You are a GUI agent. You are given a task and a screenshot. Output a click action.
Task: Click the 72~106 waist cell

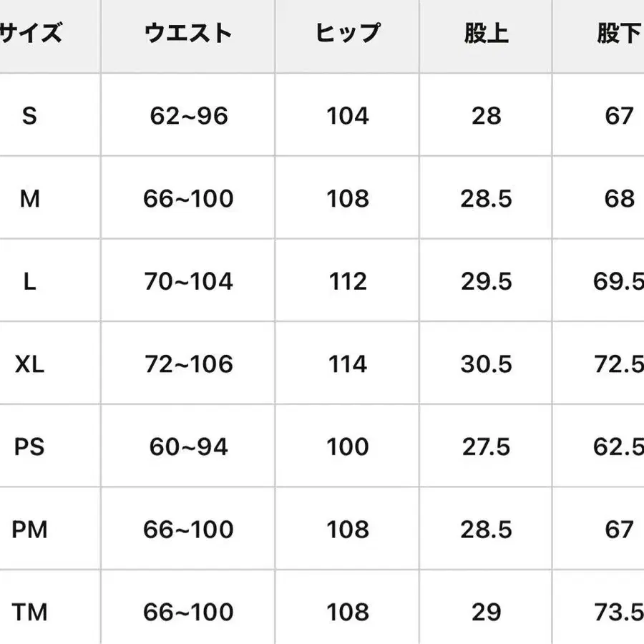[x=189, y=364]
